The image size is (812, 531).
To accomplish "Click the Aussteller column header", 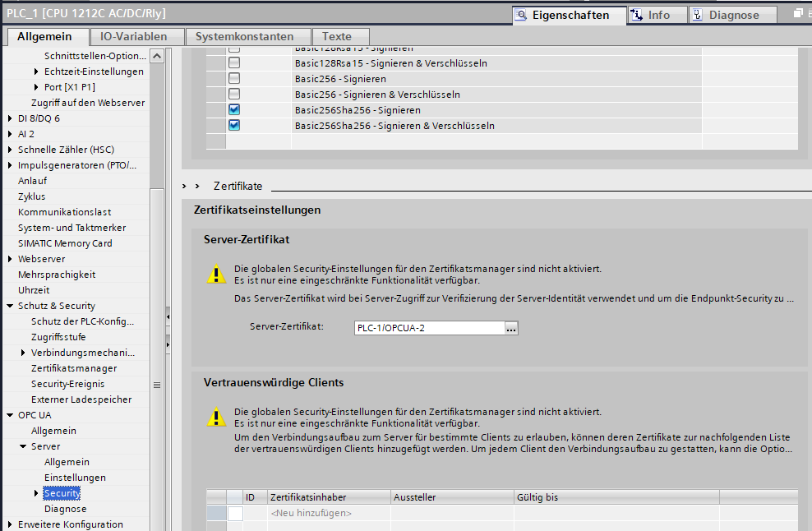I will tap(452, 497).
